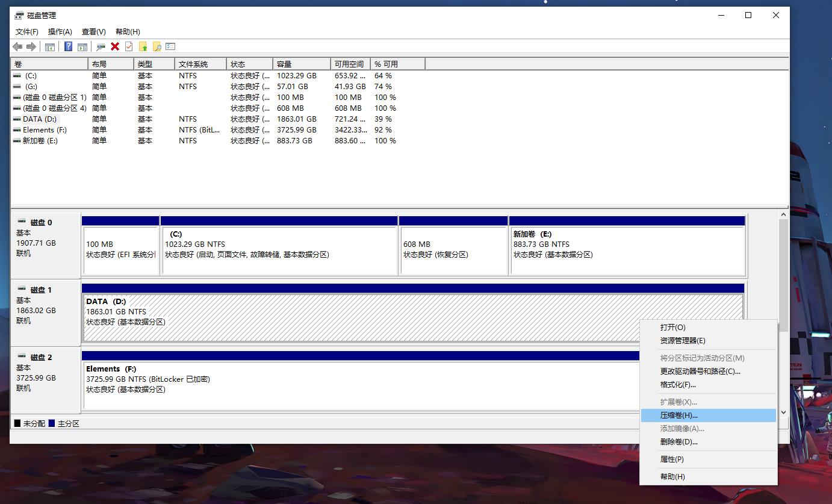Open the 操作(A) menu
Screen dimensions: 832x504
[x=60, y=32]
